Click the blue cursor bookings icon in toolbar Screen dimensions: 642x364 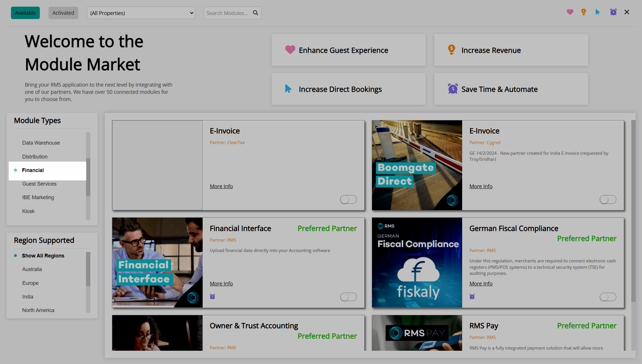(598, 12)
